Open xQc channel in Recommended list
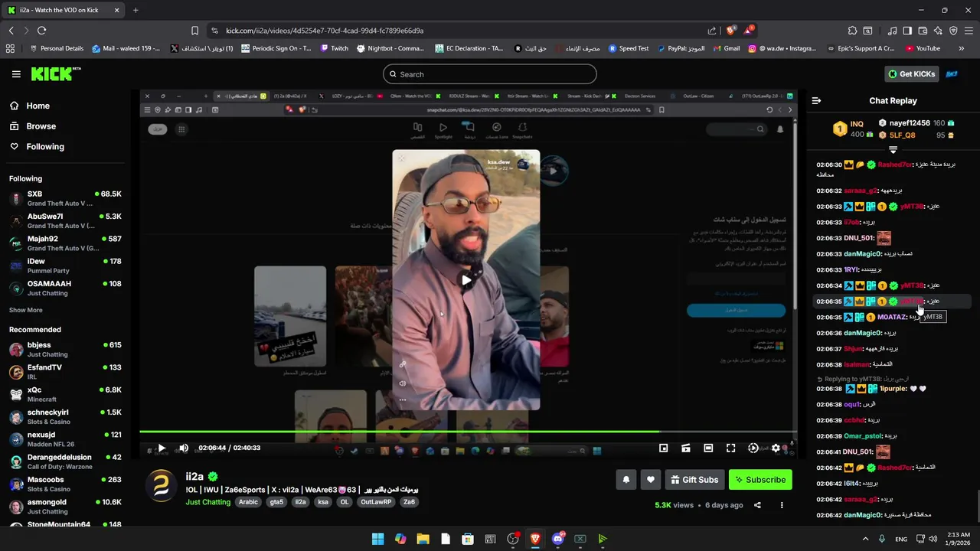980x551 pixels. [x=66, y=394]
